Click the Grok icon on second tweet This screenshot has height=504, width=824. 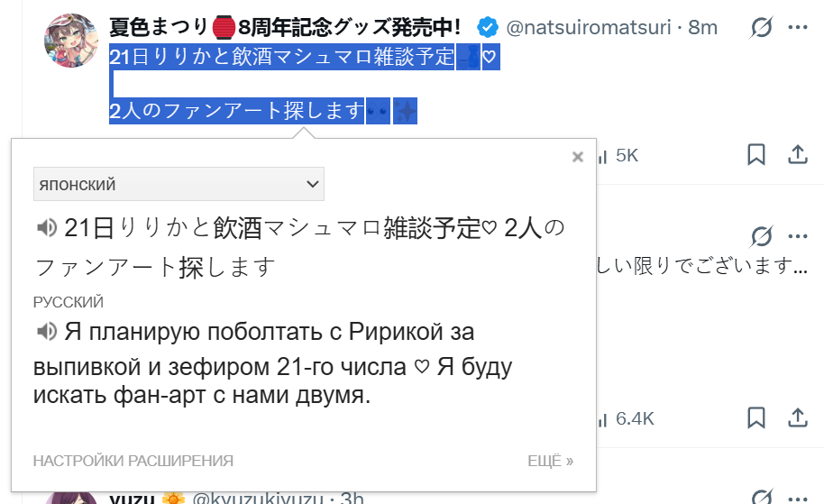click(x=760, y=236)
